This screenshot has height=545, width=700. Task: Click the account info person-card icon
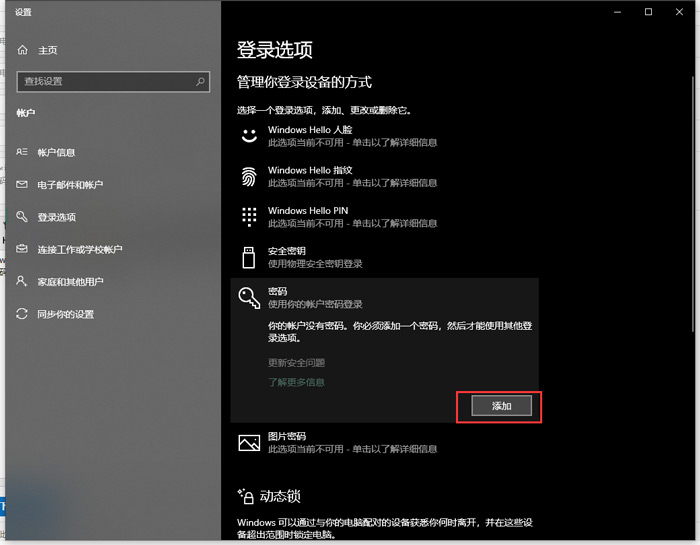point(22,152)
